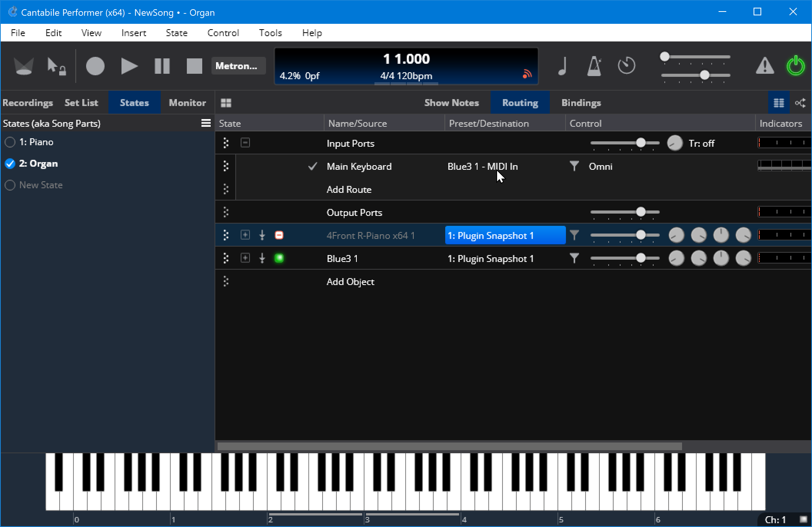Click the Input Ports gain slider
Screen dimensions: 812x527
pyautogui.click(x=625, y=143)
